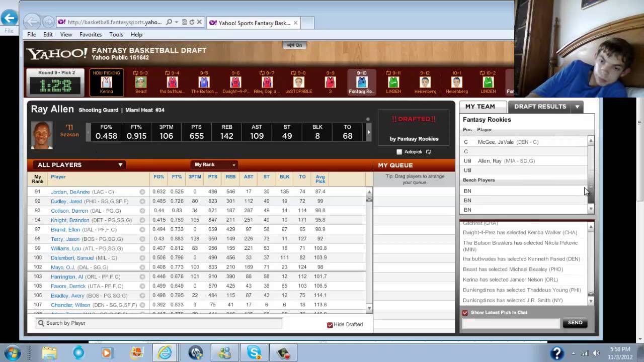644x362 pixels.
Task: Select unSTOPABLE avatar in draft order
Action: point(298,82)
